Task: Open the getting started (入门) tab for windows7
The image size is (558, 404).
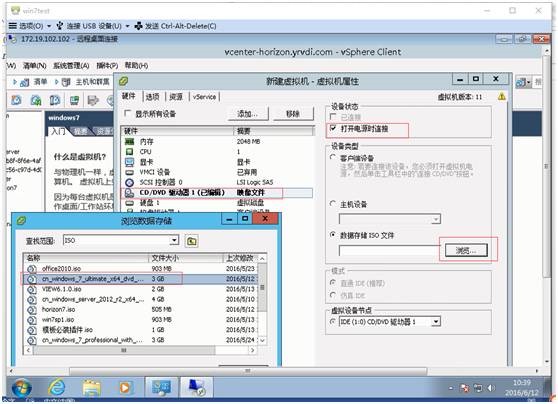Action: tap(58, 131)
